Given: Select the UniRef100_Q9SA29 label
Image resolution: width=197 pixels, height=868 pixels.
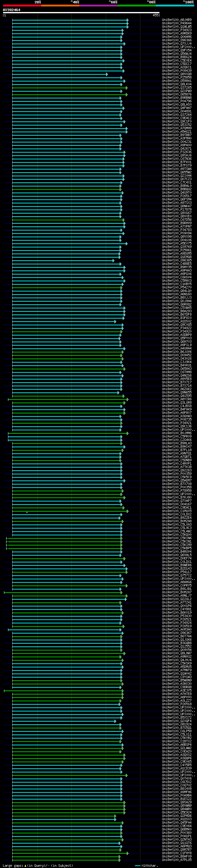Looking at the screenshot, I should pyautogui.click(x=177, y=802).
